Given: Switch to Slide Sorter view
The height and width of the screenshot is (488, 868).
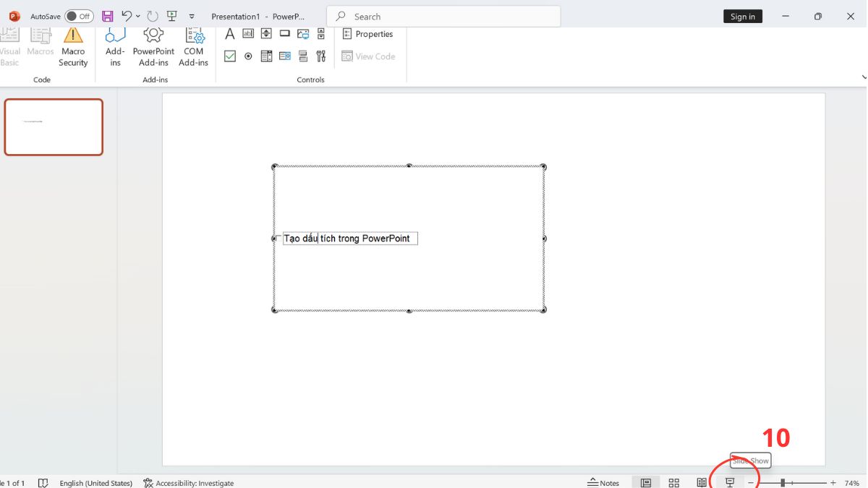Looking at the screenshot, I should click(x=674, y=482).
